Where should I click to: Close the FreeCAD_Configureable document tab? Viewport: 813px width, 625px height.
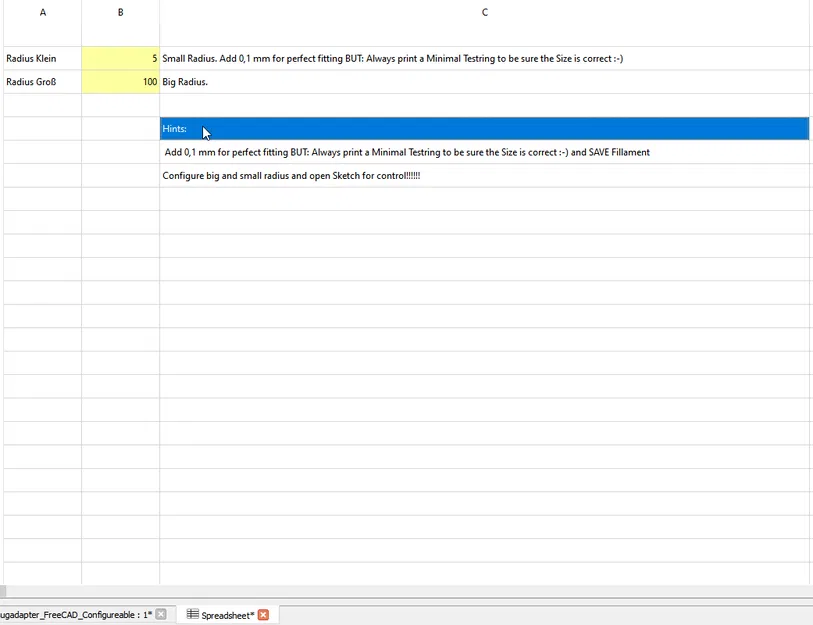pos(161,614)
